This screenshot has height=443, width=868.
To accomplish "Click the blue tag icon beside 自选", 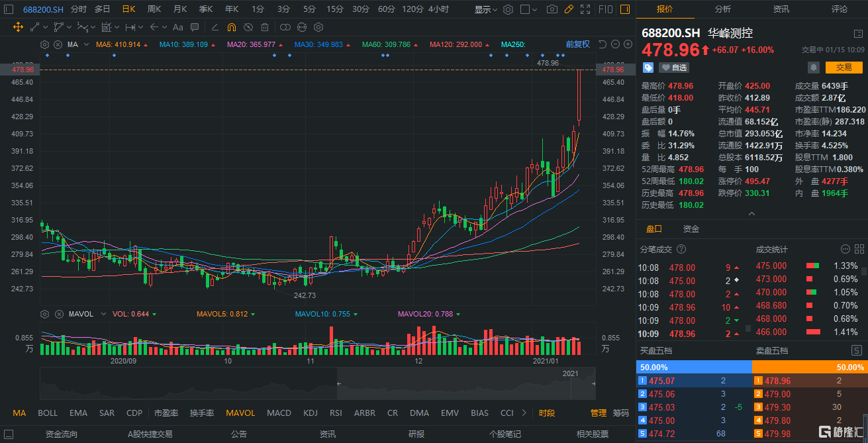I will 648,68.
